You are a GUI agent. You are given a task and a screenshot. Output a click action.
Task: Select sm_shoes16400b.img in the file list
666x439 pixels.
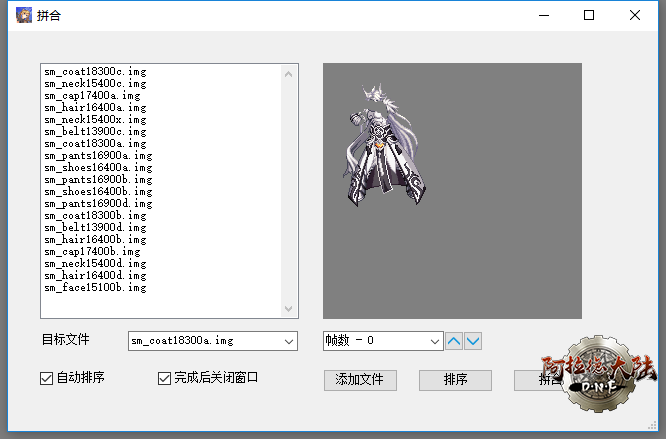[x=98, y=191]
